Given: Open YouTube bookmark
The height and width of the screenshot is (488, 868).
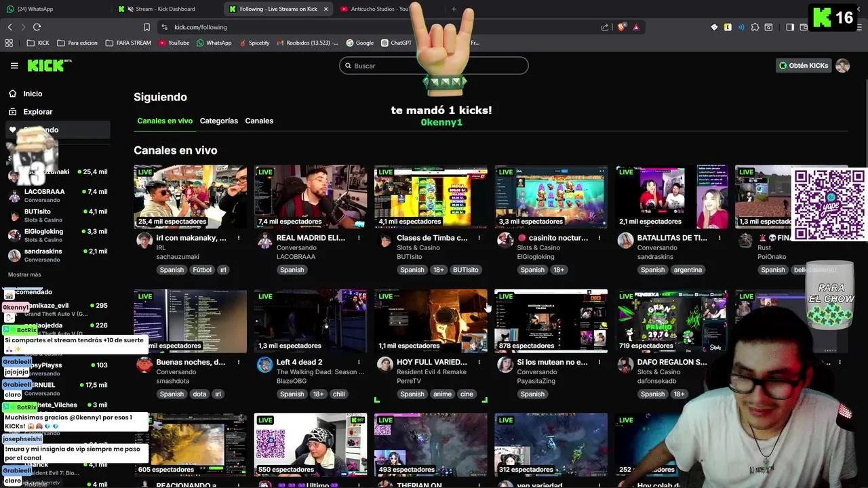Looking at the screenshot, I should coord(174,43).
